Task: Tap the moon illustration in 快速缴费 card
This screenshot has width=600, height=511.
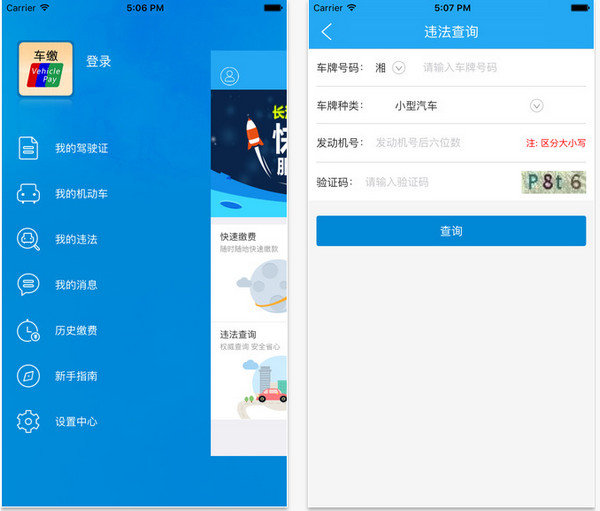Action: click(x=264, y=284)
